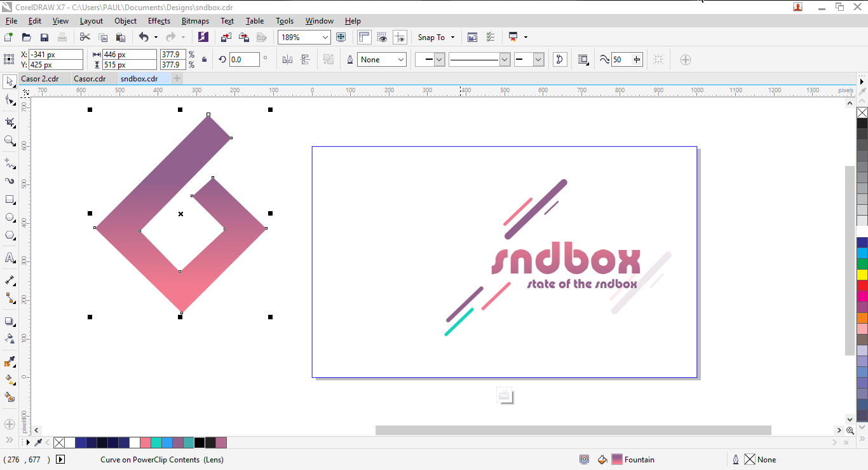Mirror selected object horizontally

coord(287,60)
